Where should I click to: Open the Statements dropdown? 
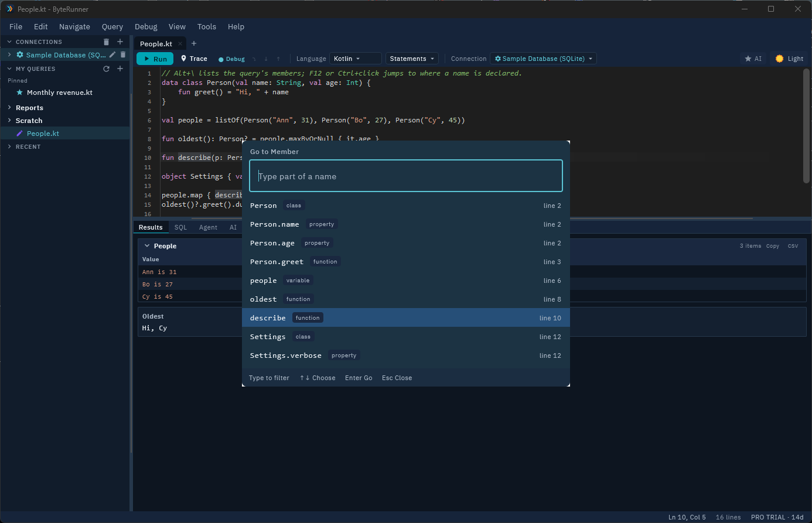coord(412,59)
